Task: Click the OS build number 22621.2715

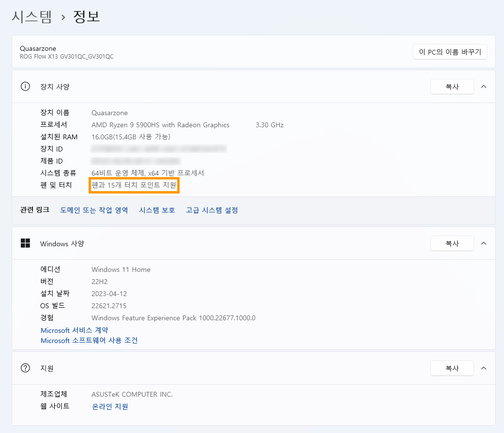Action: click(109, 306)
